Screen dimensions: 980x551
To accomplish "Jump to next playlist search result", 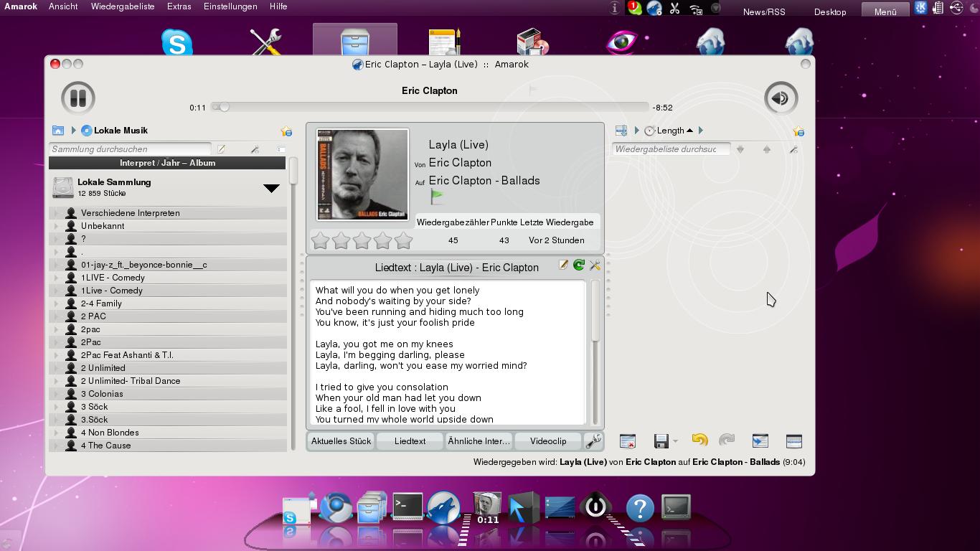I will point(740,149).
